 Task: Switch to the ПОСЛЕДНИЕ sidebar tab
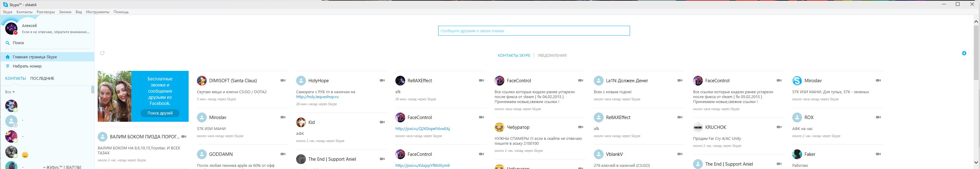(x=42, y=79)
